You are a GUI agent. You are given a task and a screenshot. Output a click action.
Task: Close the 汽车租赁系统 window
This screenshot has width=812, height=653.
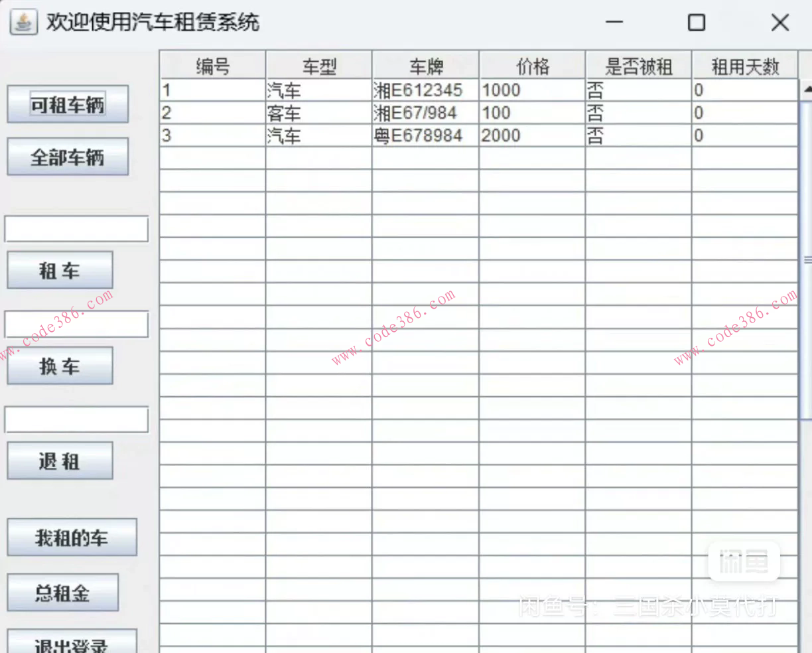pos(780,23)
